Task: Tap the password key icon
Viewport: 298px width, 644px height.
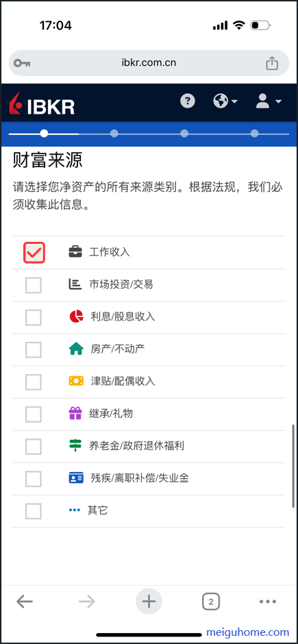Action: point(22,63)
